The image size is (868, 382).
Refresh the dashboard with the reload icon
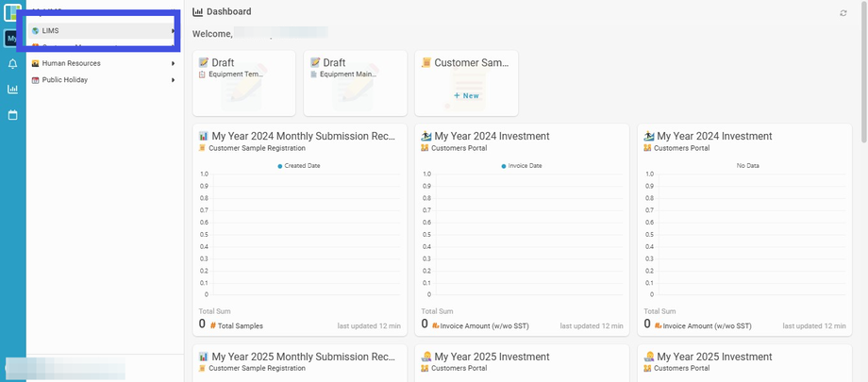coord(843,13)
